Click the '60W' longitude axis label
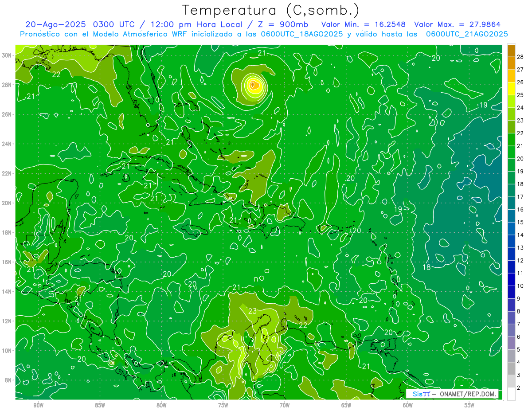The height and width of the screenshot is (411, 532). (x=408, y=405)
